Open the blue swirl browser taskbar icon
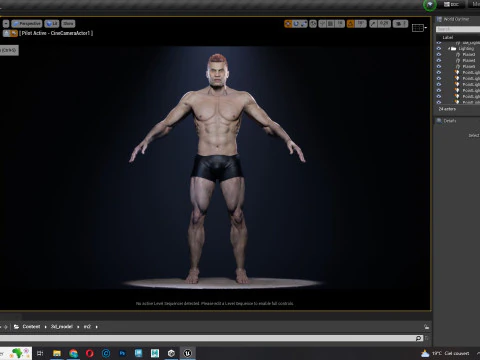480x360 pixels. pos(106,353)
